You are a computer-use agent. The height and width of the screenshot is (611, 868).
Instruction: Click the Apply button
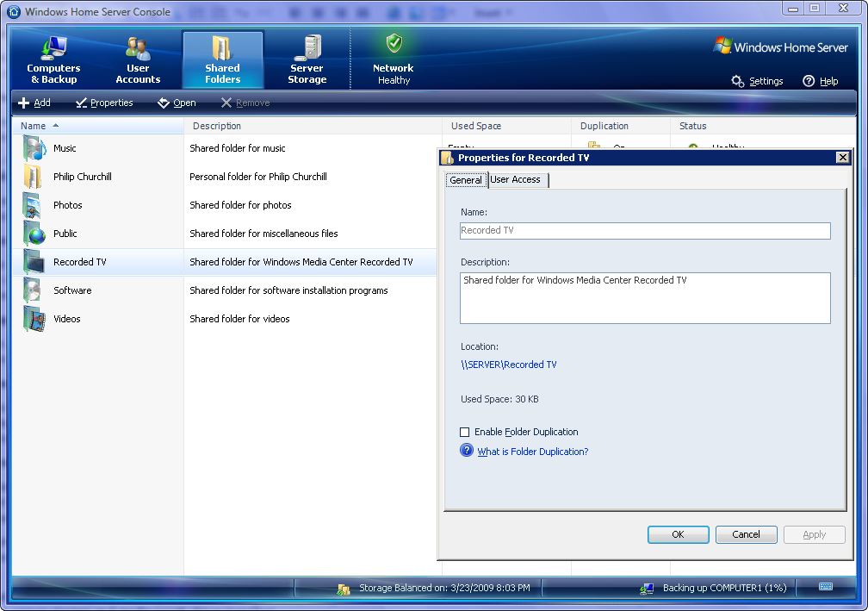pyautogui.click(x=815, y=534)
